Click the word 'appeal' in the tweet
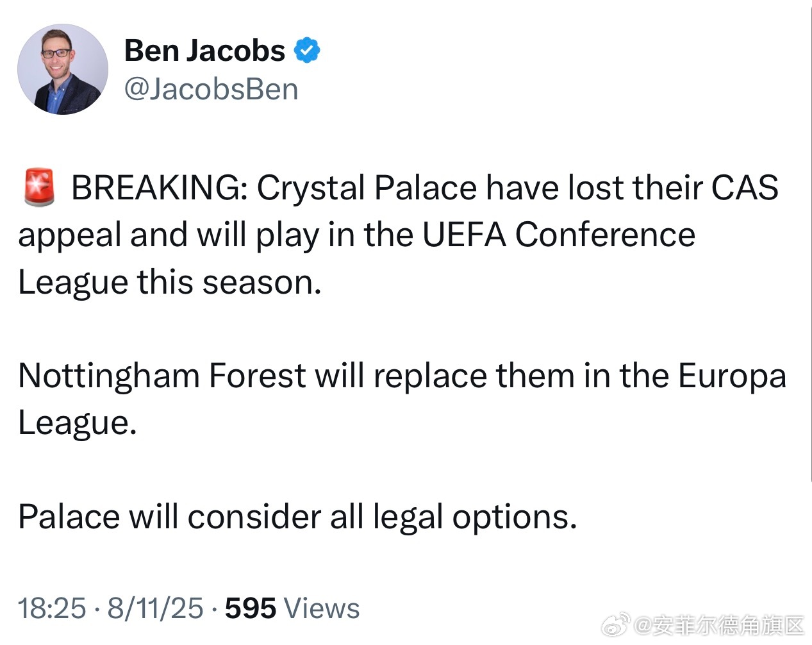Screen dimensions: 812x645 [x=70, y=236]
